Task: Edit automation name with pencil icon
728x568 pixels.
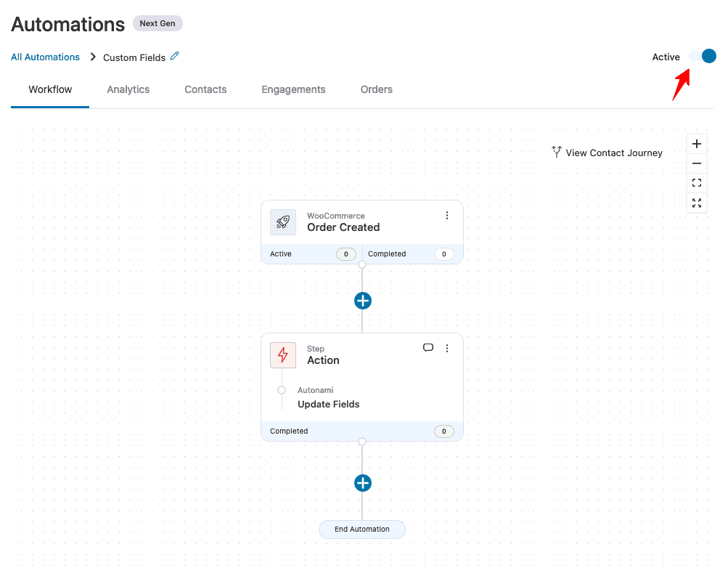Action: tap(175, 56)
